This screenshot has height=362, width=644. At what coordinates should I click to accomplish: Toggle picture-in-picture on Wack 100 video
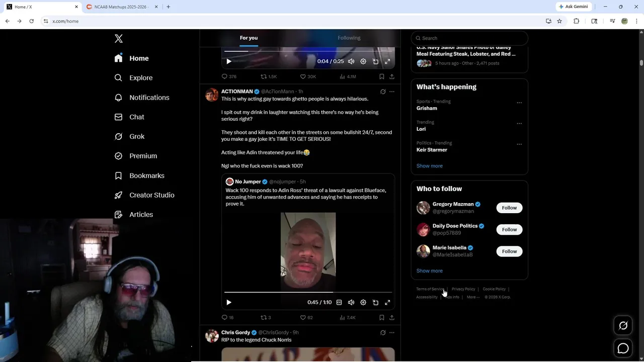pos(375,302)
